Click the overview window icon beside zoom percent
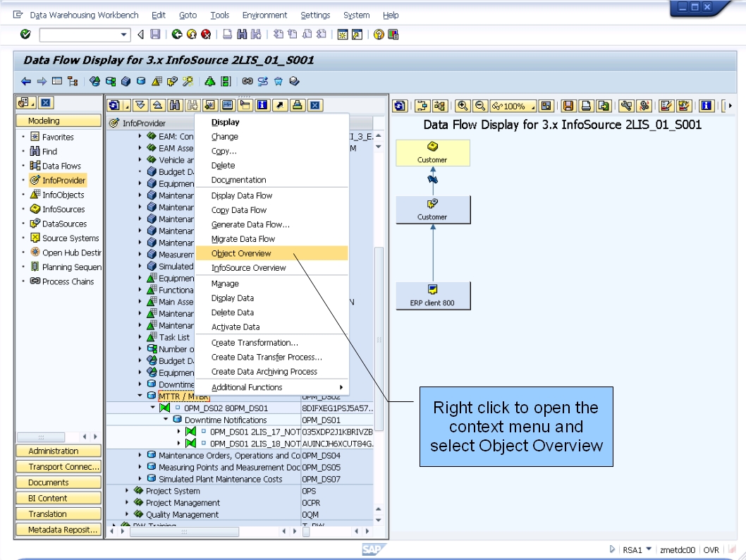 pos(546,106)
